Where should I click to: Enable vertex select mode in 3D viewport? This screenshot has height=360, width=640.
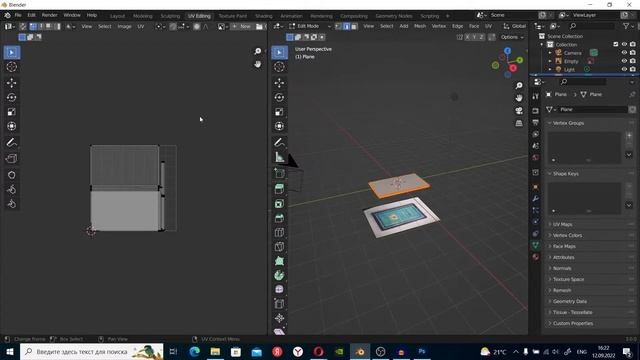pyautogui.click(x=338, y=26)
